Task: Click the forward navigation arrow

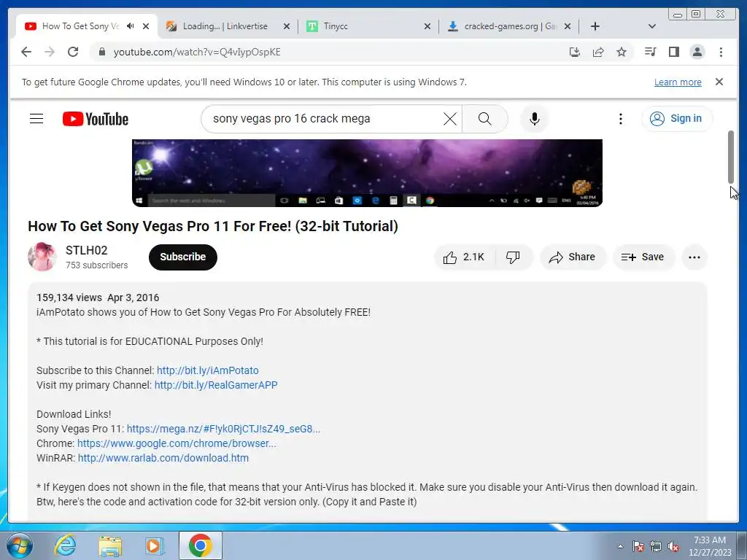Action: [50, 52]
